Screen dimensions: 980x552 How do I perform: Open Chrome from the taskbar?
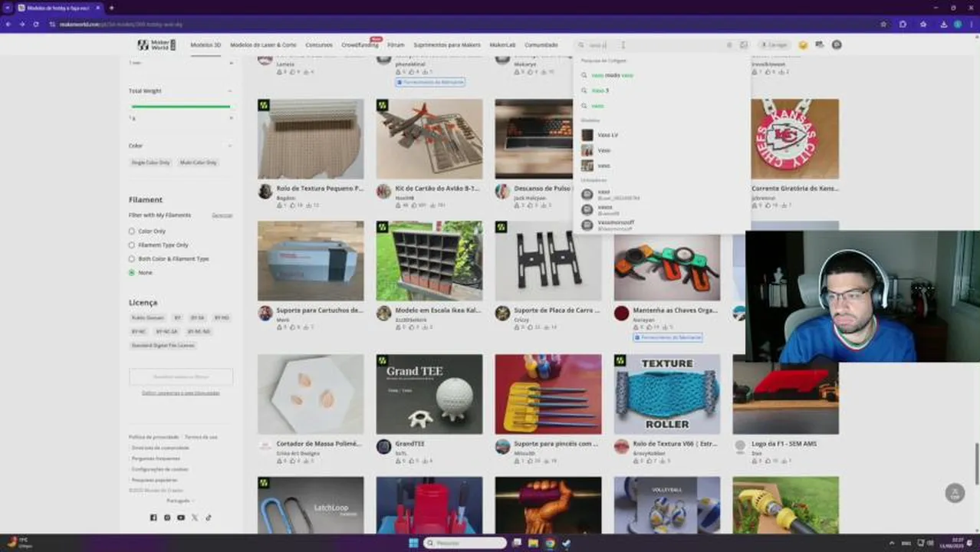click(550, 543)
